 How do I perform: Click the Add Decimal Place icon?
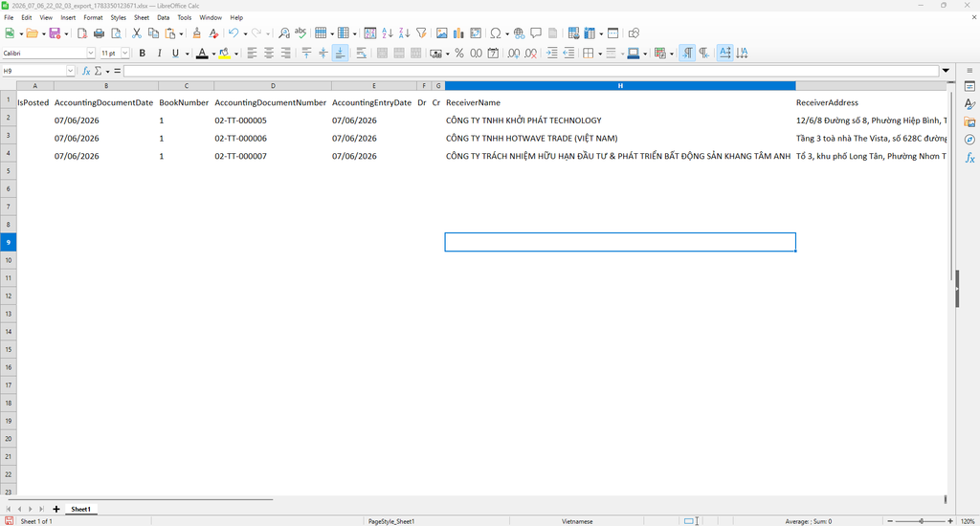[514, 54]
